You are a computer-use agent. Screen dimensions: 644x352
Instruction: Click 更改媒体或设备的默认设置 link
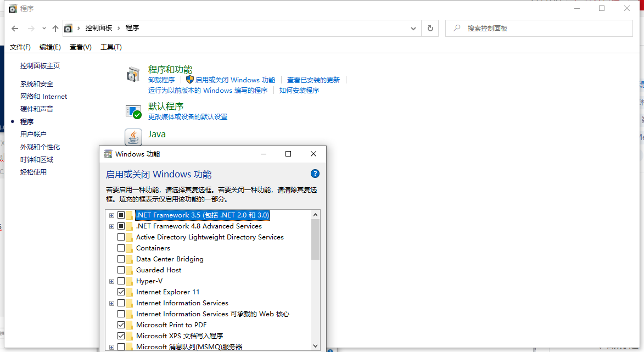click(188, 116)
